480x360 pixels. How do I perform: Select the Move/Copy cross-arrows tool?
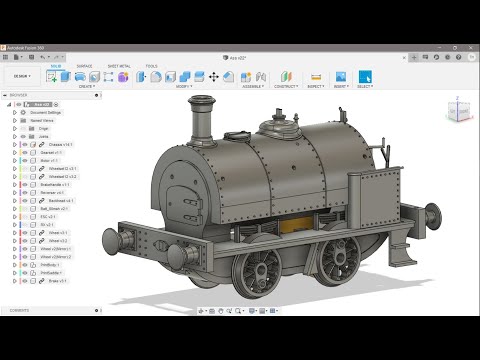click(x=214, y=77)
